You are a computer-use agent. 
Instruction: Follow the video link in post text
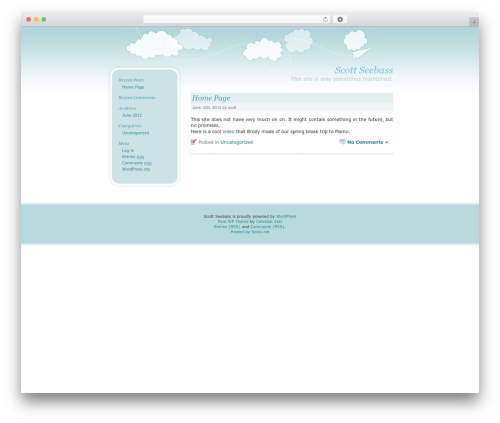pyautogui.click(x=228, y=132)
